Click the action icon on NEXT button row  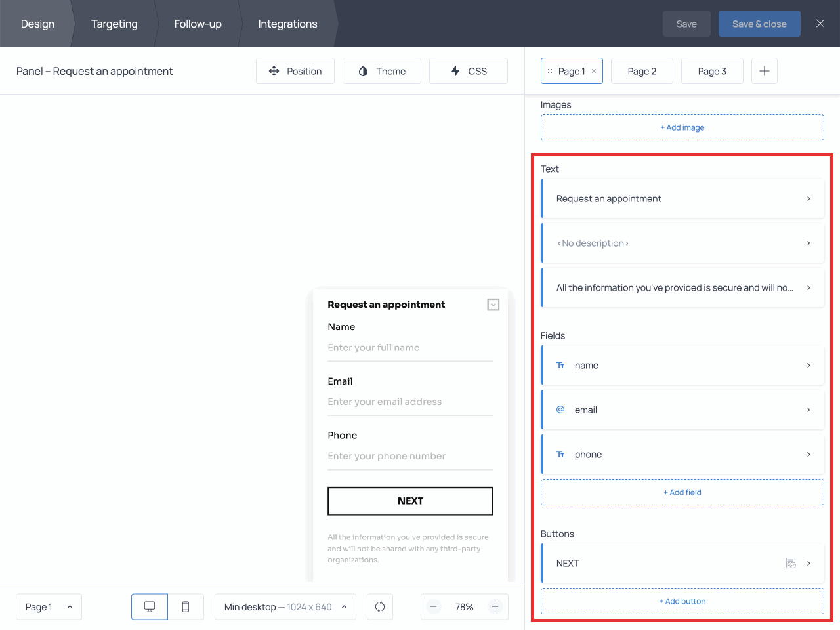coord(791,563)
